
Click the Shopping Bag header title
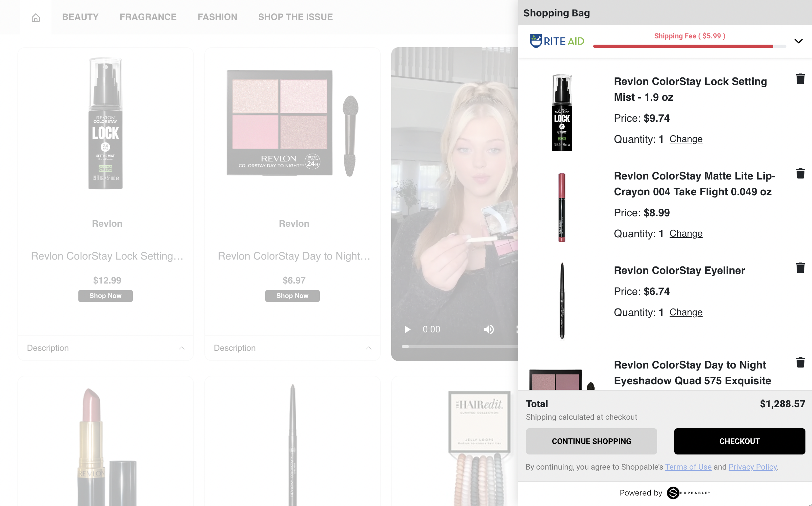click(557, 13)
